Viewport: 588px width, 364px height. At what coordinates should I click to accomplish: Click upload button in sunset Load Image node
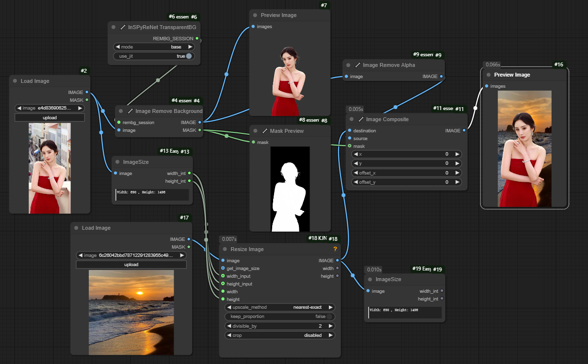pos(131,265)
